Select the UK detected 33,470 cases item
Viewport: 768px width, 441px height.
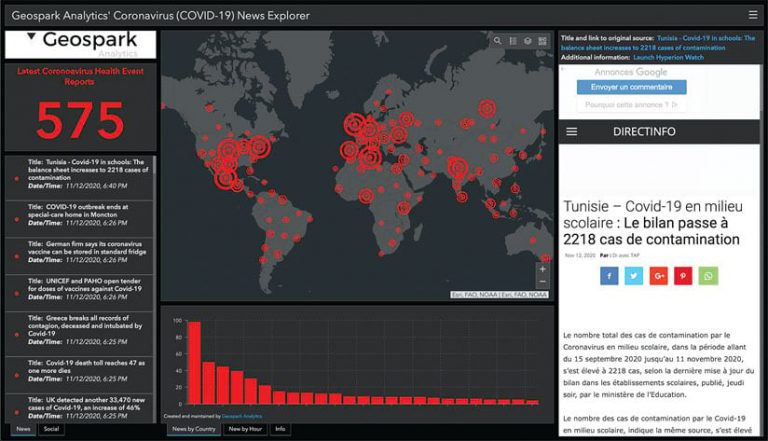click(x=79, y=408)
